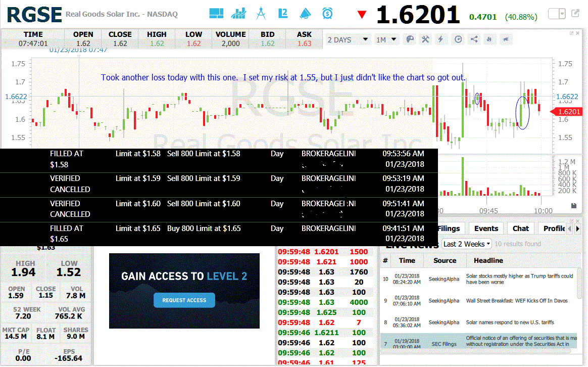The width and height of the screenshot is (588, 367).
Task: Sort news by the # column header
Action: [x=385, y=260]
